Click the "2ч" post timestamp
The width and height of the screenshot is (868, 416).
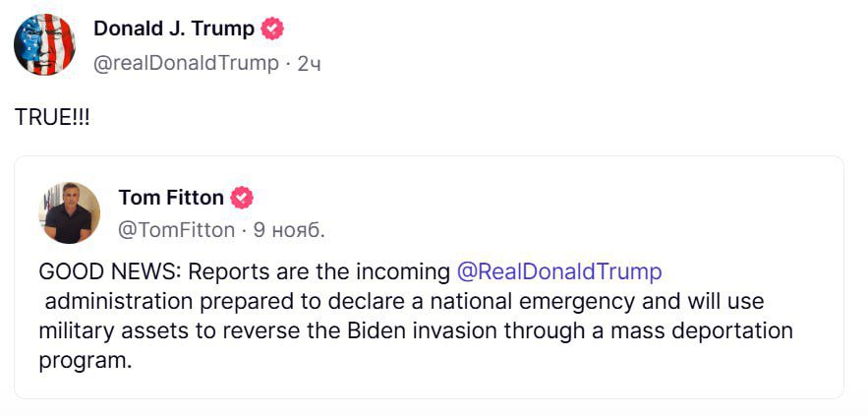coord(310,64)
